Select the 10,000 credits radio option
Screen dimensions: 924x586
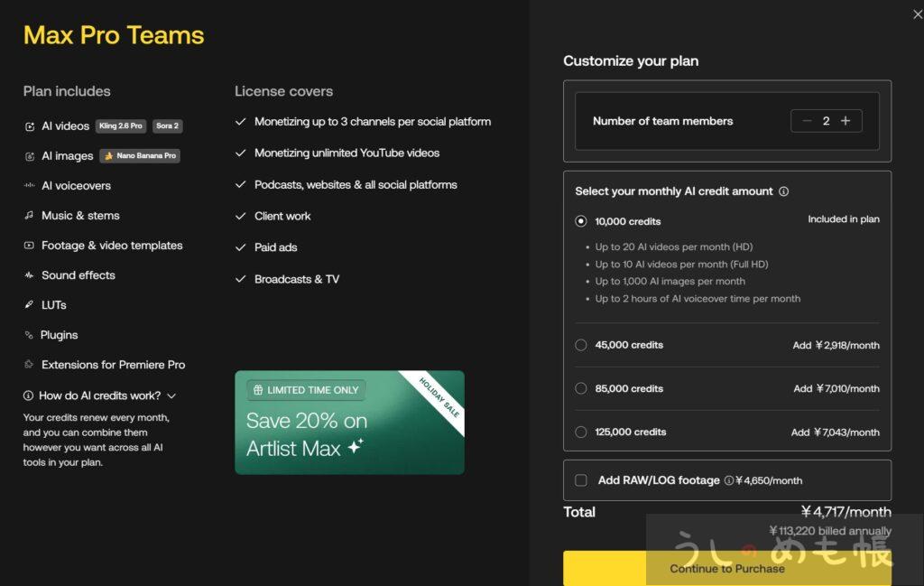pos(581,221)
